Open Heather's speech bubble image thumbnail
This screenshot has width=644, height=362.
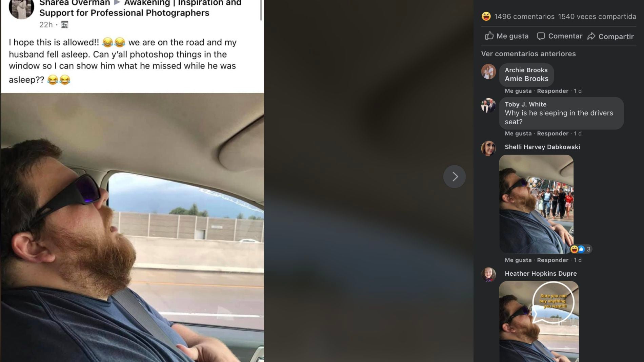(539, 321)
